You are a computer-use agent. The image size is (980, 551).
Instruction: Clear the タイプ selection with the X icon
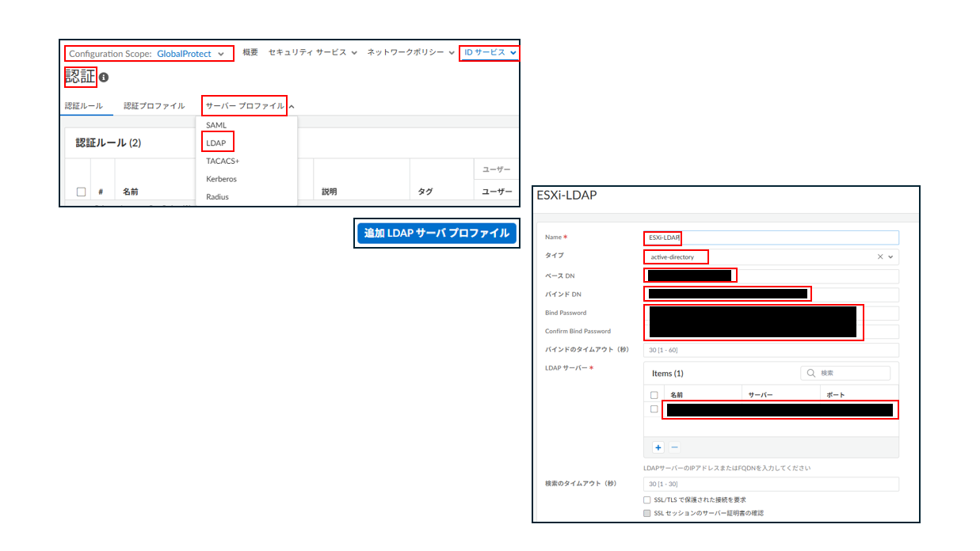point(880,257)
